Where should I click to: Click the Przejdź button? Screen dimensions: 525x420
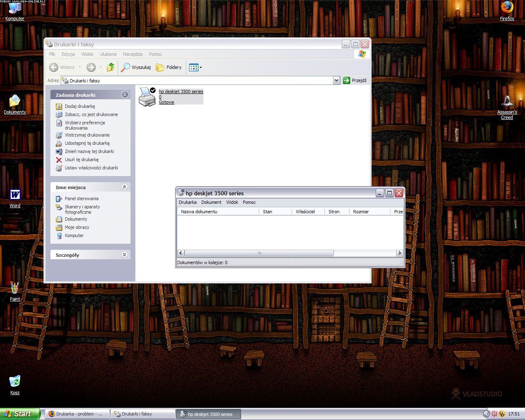click(x=355, y=80)
